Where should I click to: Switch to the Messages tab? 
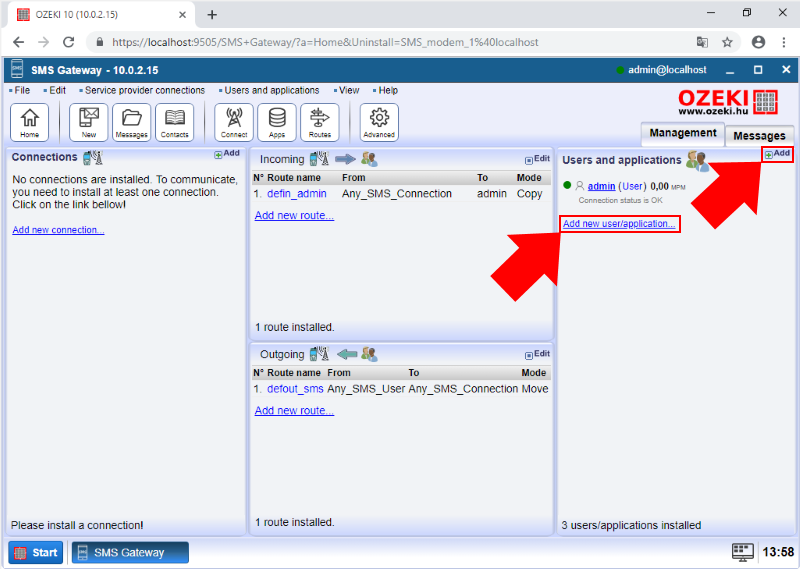click(x=759, y=136)
